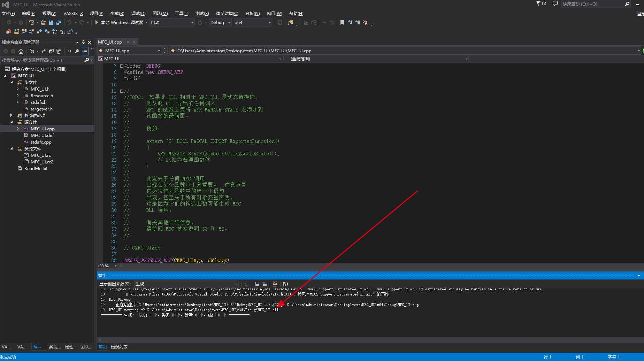Viewport: 644px width, 361px height.
Task: Click Collapse All icon in Solution Explorer
Action: (51, 51)
